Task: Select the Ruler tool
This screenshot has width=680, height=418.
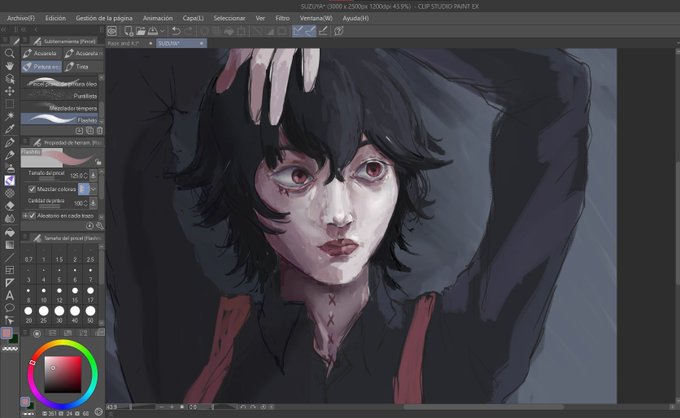Action: pos(10,283)
